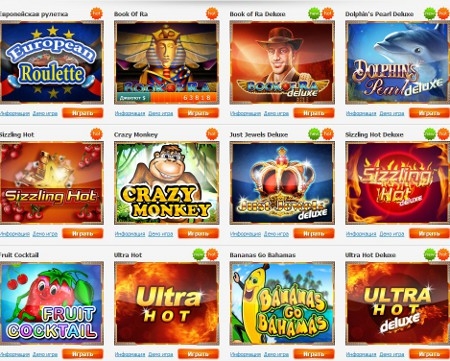The image size is (450, 361).
Task: Click the Book of Ra Deluxe title text
Action: pyautogui.click(x=257, y=14)
